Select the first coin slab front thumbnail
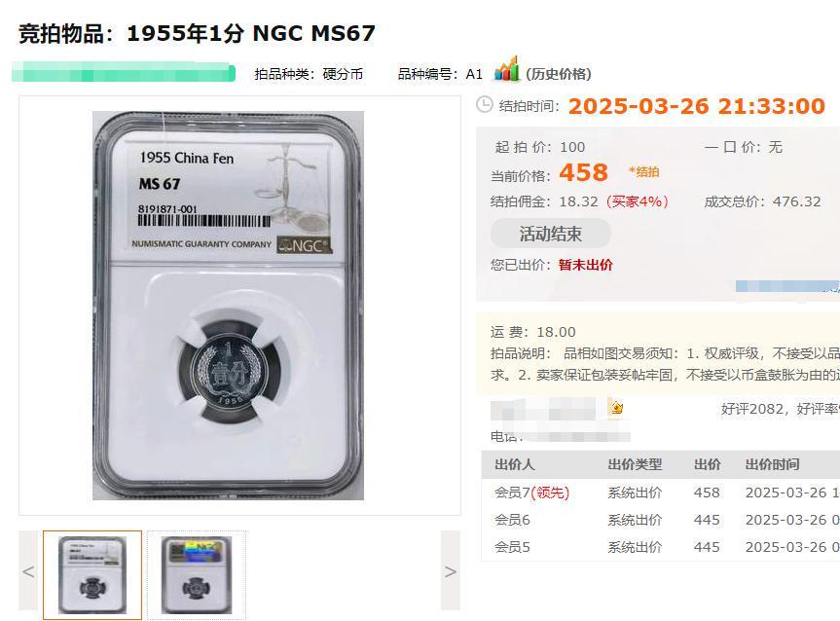840x621 pixels. [x=92, y=574]
